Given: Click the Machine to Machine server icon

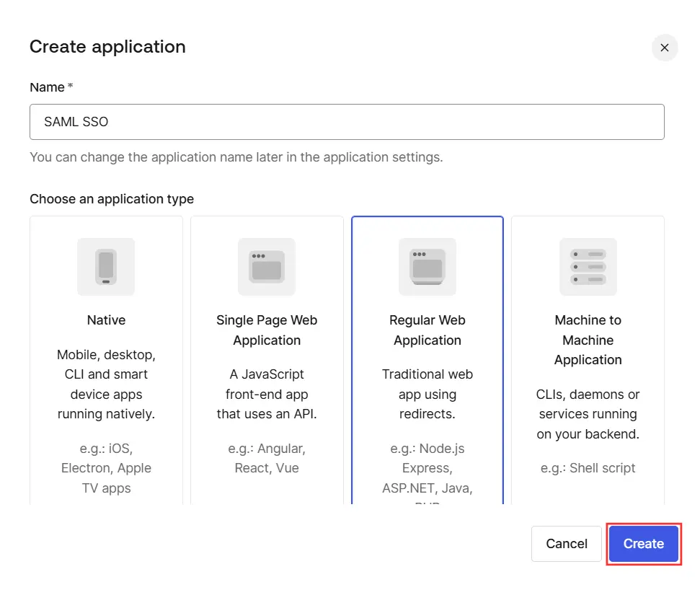Looking at the screenshot, I should 588,267.
